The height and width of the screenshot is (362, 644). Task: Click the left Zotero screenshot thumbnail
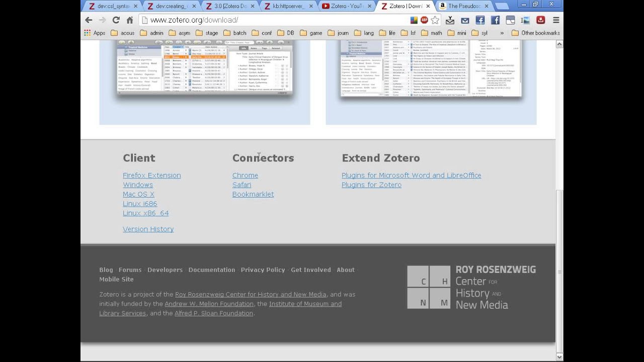(205, 68)
